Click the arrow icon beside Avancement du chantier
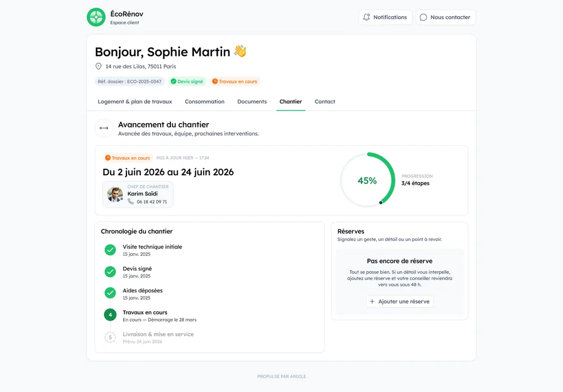This screenshot has height=392, width=563. click(x=104, y=128)
